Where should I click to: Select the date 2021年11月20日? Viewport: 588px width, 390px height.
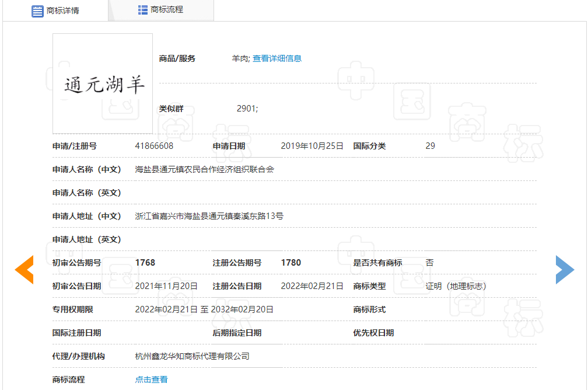click(166, 286)
